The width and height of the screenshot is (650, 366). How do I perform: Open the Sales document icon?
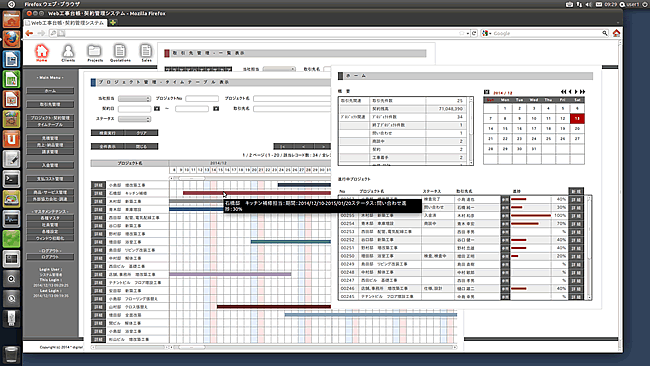(x=146, y=53)
